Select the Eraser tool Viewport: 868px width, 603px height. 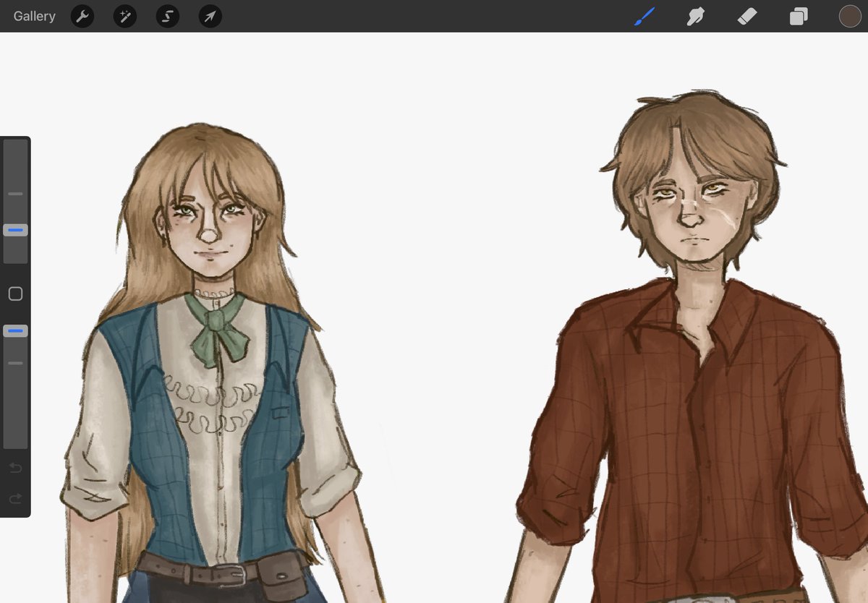[747, 16]
